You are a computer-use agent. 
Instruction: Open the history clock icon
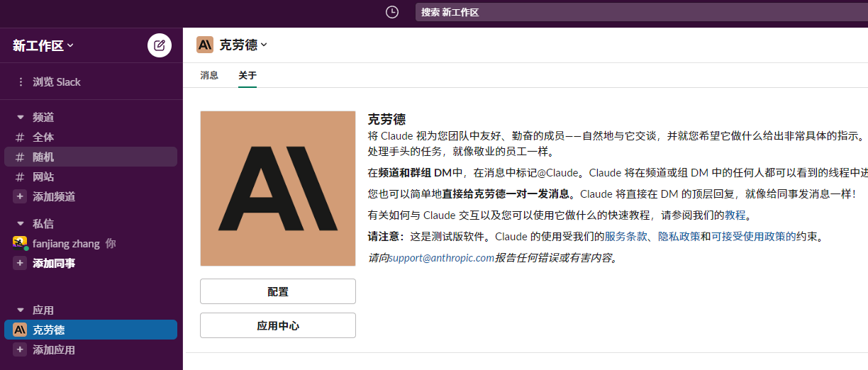pos(392,12)
